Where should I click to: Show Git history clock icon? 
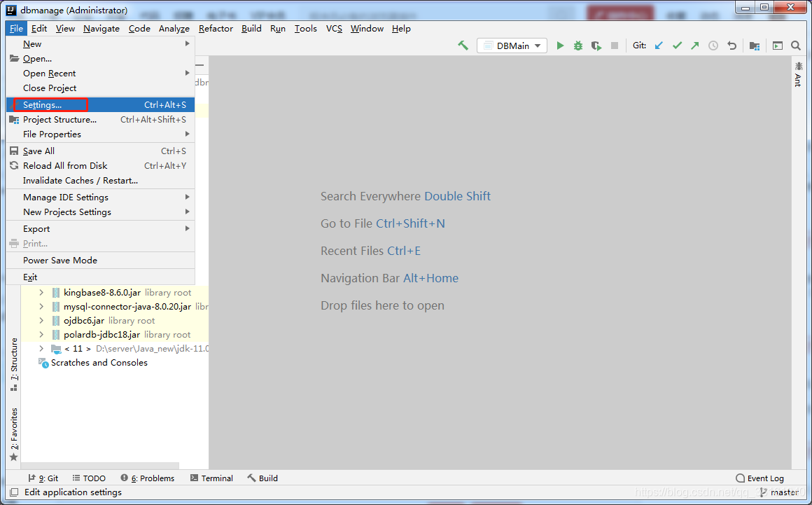[x=713, y=46]
